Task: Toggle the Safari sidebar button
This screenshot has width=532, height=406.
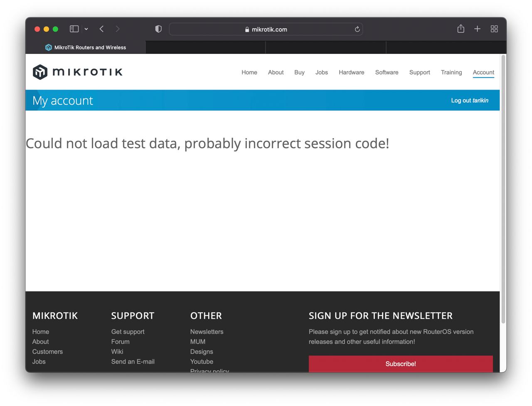Action: click(x=74, y=29)
